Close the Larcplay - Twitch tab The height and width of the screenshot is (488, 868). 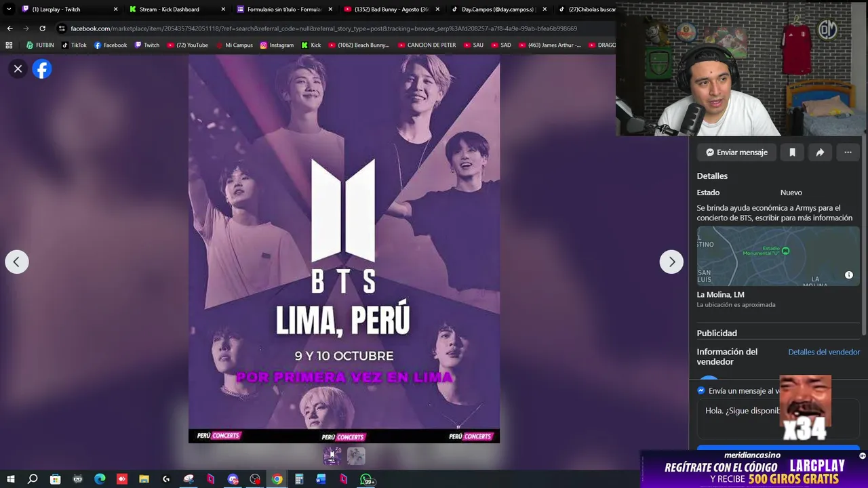click(115, 9)
